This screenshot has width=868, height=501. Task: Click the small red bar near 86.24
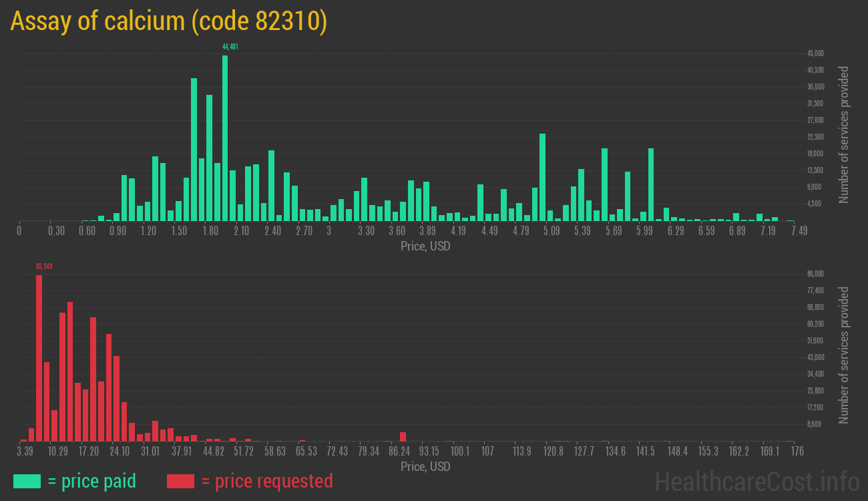(x=403, y=436)
